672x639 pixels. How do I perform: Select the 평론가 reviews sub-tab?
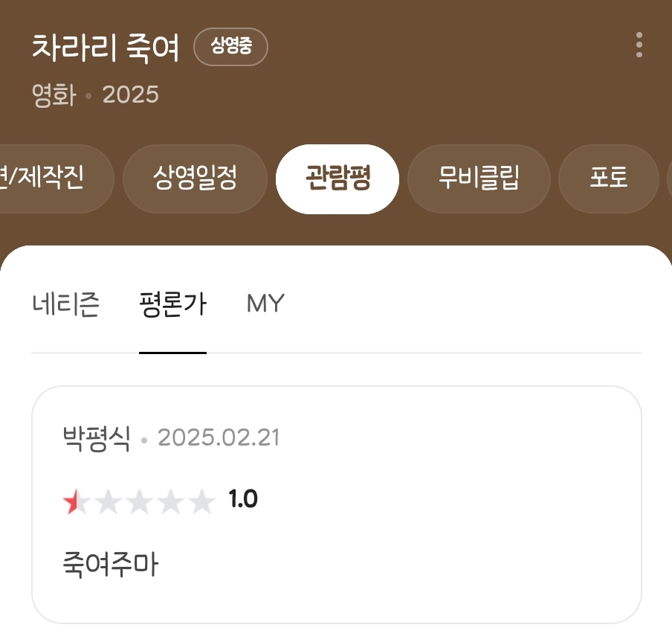172,304
